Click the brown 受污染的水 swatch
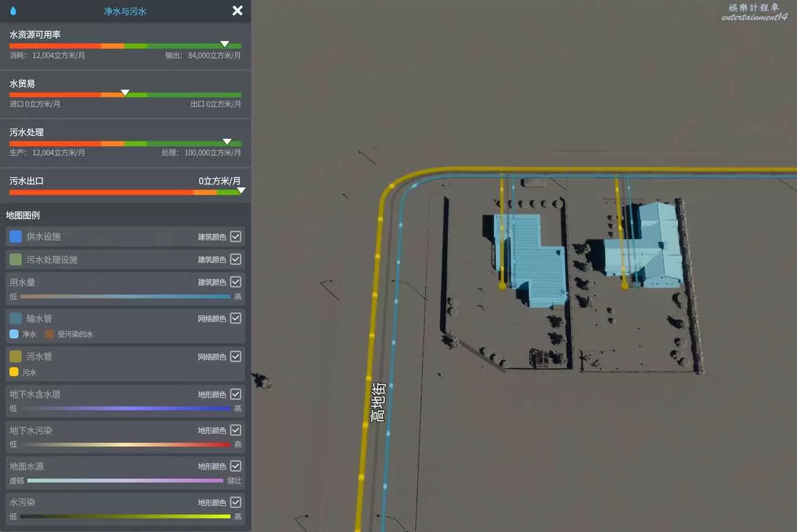This screenshot has height=532, width=797. [50, 334]
